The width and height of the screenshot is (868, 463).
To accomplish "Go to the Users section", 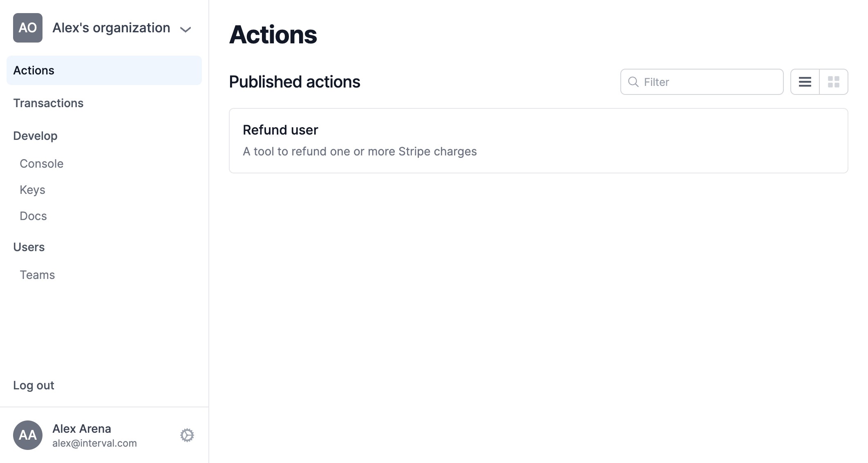I will [29, 247].
